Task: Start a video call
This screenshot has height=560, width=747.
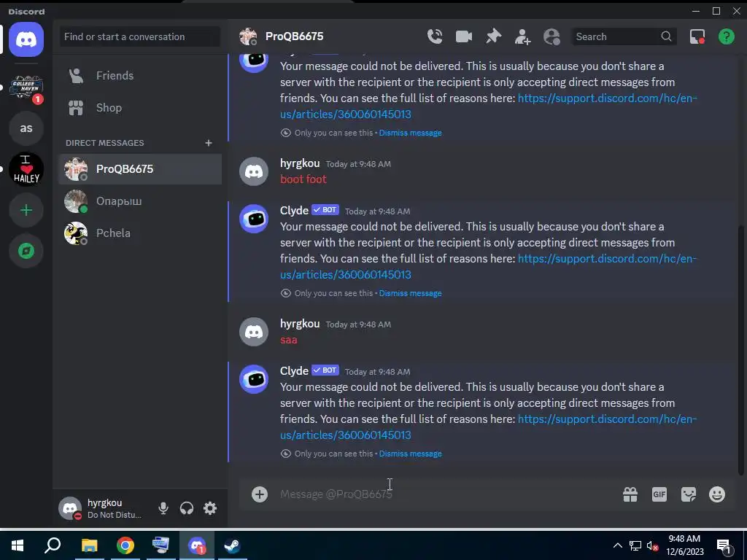Action: [x=463, y=36]
